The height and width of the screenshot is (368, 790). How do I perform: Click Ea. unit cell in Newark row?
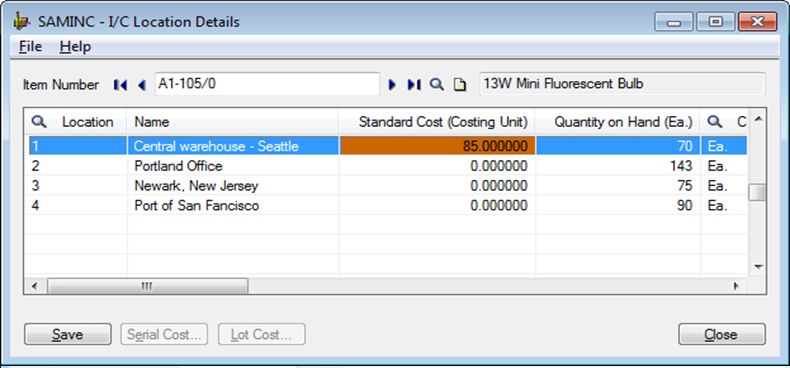coord(723,186)
